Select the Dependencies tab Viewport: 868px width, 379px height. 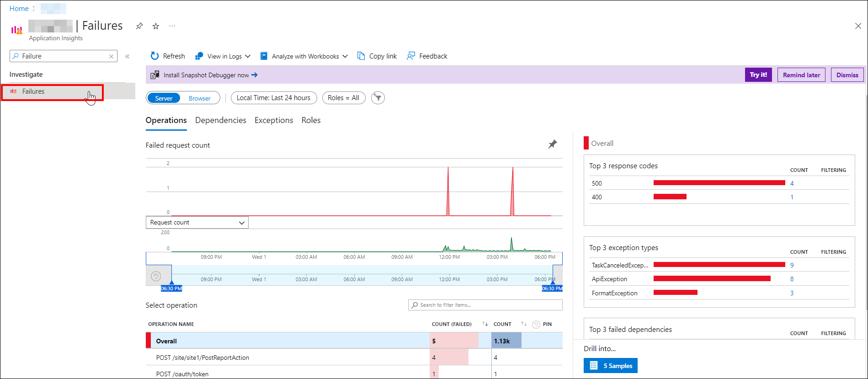(221, 120)
